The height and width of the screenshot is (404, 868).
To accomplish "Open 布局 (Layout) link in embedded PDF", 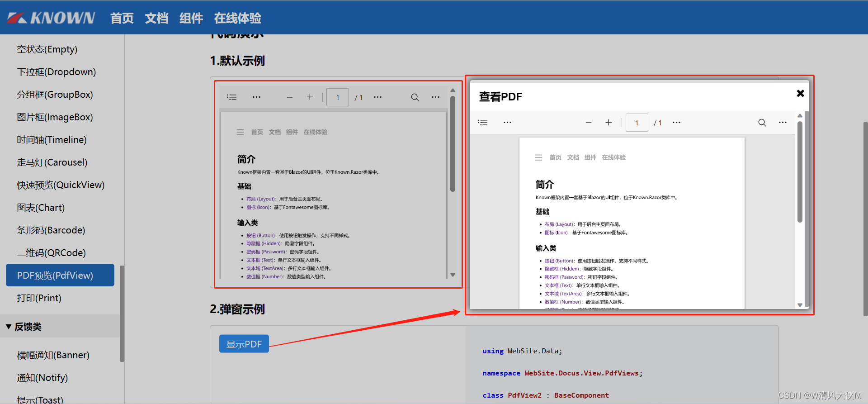I will (x=261, y=199).
